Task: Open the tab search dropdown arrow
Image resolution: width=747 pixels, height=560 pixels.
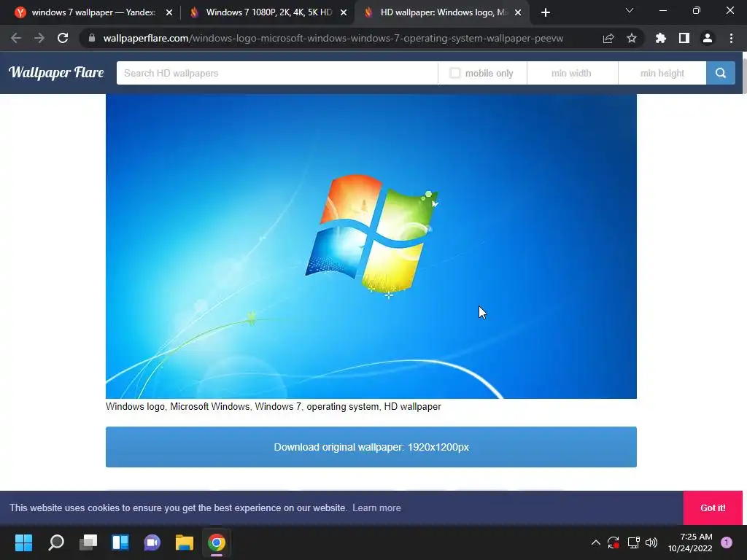Action: (x=630, y=10)
